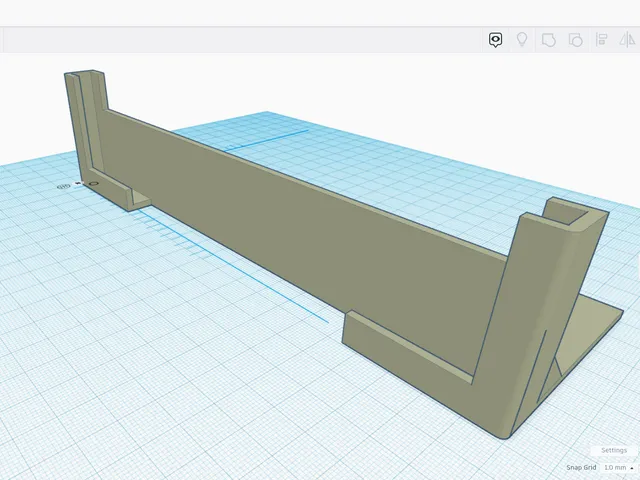Click the Group shapes icon

(x=549, y=40)
